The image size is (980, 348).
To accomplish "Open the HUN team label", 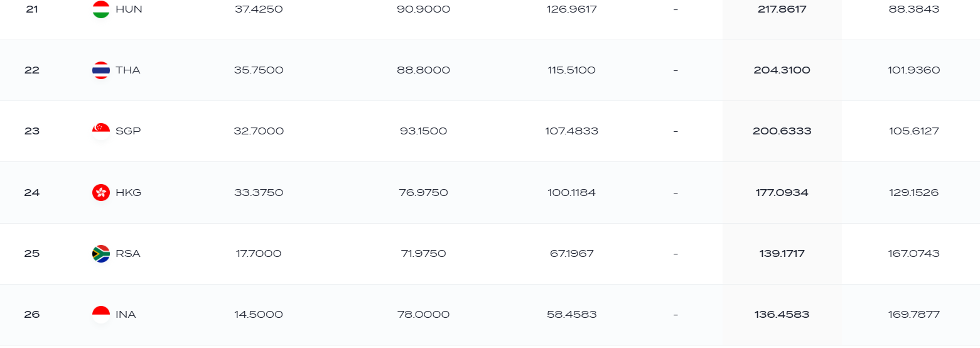I will [129, 9].
